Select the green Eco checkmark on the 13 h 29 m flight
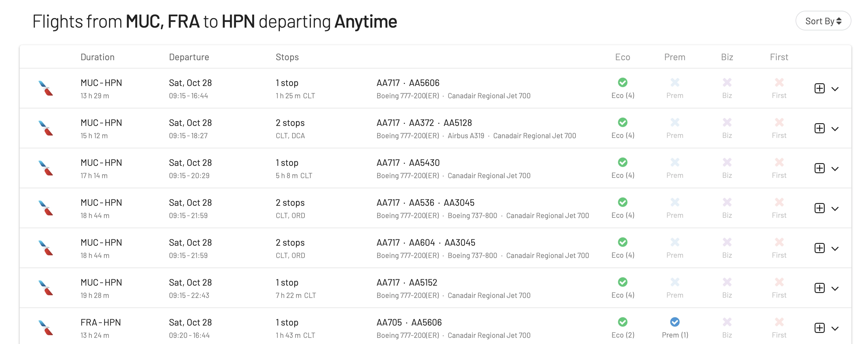 pyautogui.click(x=622, y=82)
